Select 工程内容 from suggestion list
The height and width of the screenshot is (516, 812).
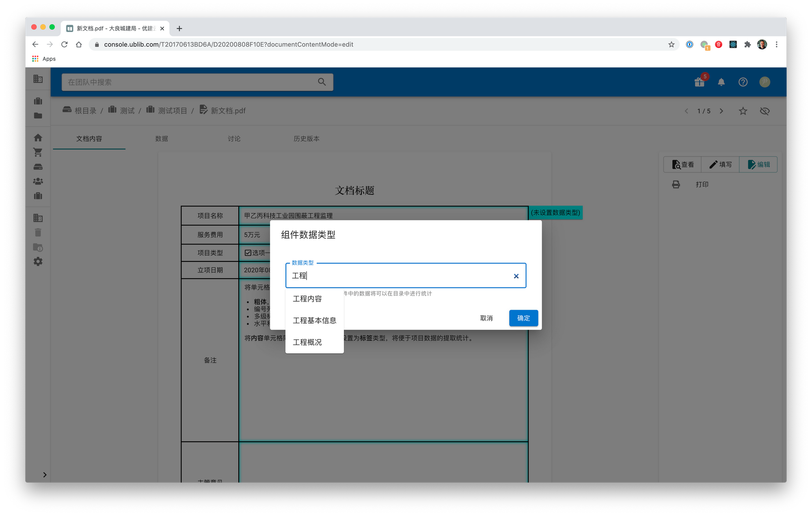point(307,299)
